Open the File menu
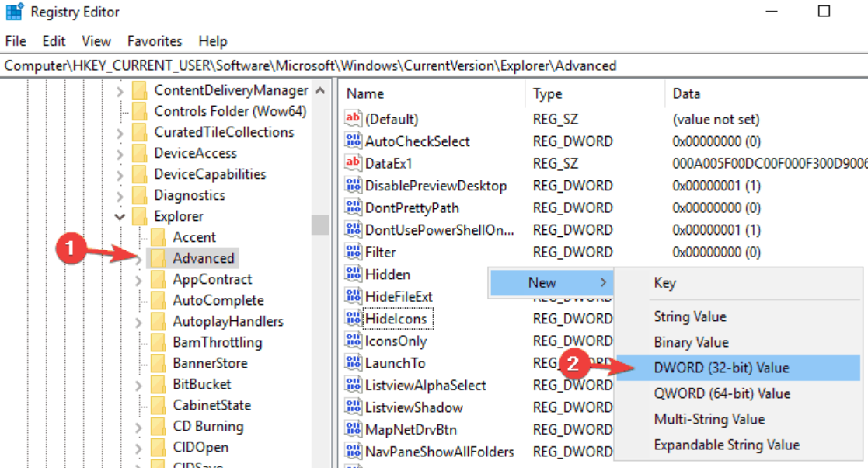Image resolution: width=868 pixels, height=468 pixels. 16,41
